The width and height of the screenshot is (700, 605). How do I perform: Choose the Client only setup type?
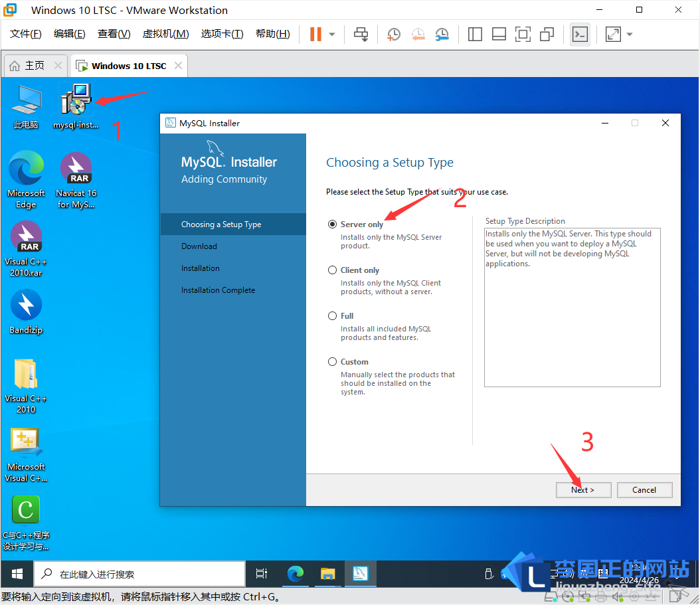point(332,270)
